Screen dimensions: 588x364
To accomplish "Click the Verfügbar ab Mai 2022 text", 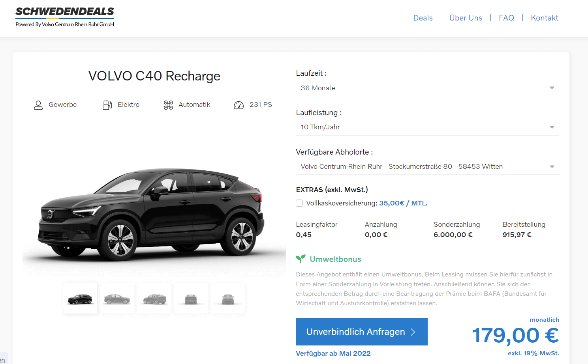I will click(333, 353).
